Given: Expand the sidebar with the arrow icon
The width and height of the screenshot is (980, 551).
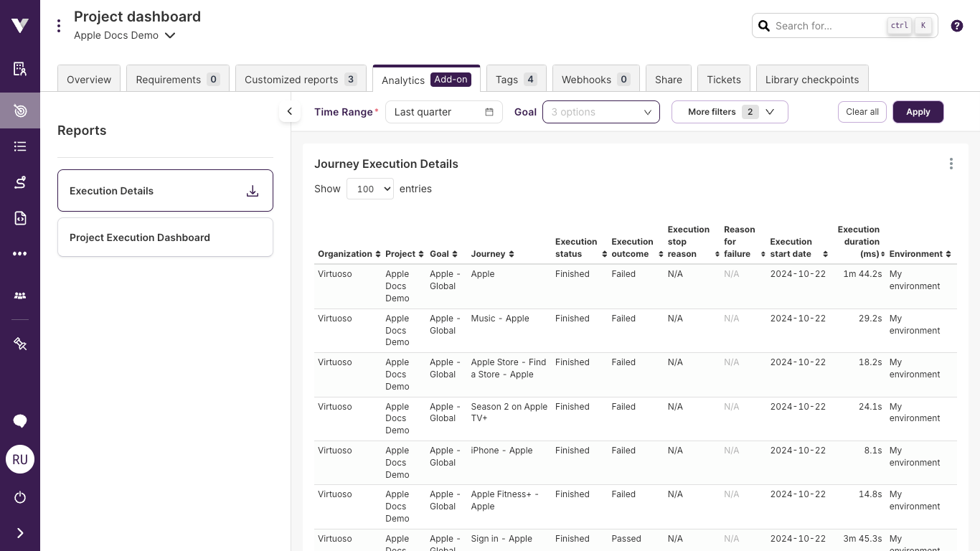Looking at the screenshot, I should click(x=20, y=533).
